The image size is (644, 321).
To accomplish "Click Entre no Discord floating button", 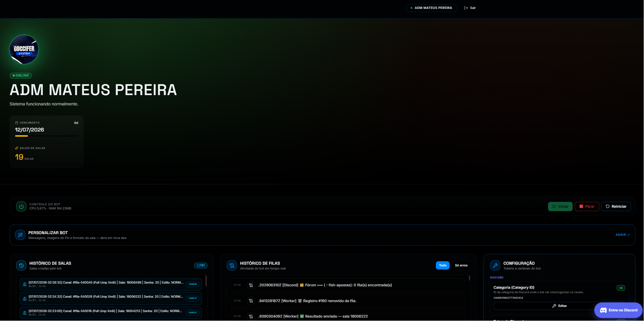I will click(x=618, y=310).
